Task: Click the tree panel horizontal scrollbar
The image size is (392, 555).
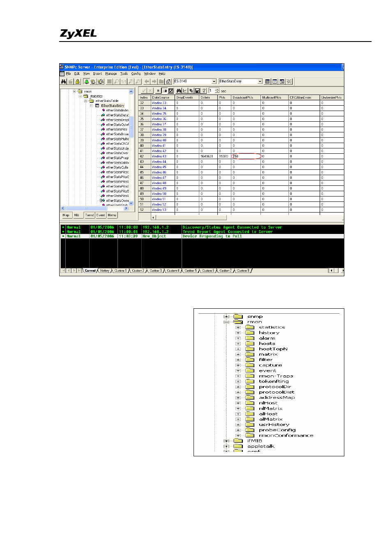Action: [95, 208]
